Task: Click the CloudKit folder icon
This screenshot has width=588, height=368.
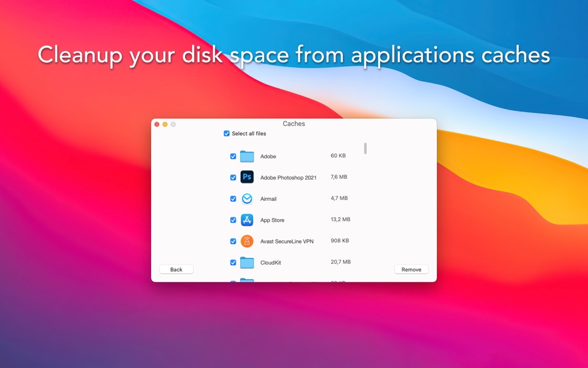Action: pyautogui.click(x=247, y=262)
